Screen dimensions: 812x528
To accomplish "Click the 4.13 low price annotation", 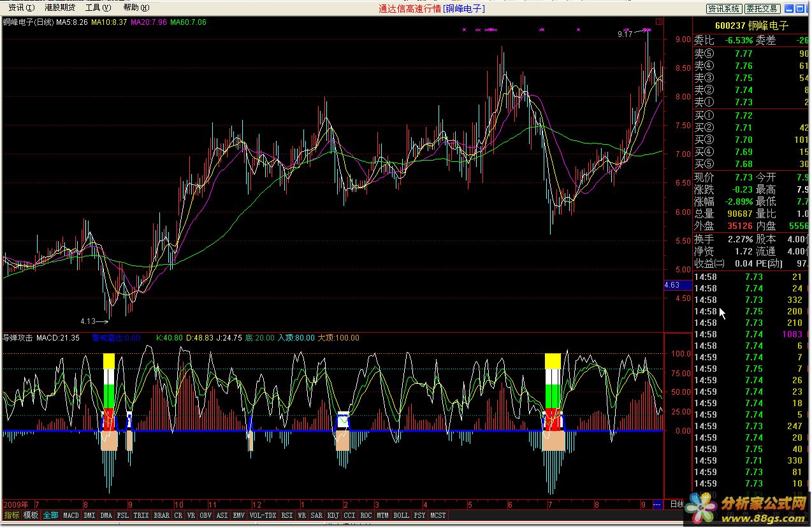I will (88, 321).
